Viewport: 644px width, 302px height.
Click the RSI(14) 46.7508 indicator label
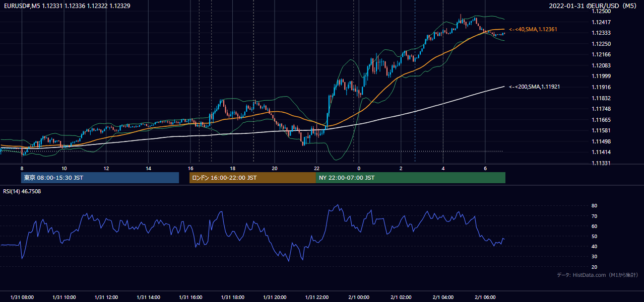(22, 191)
